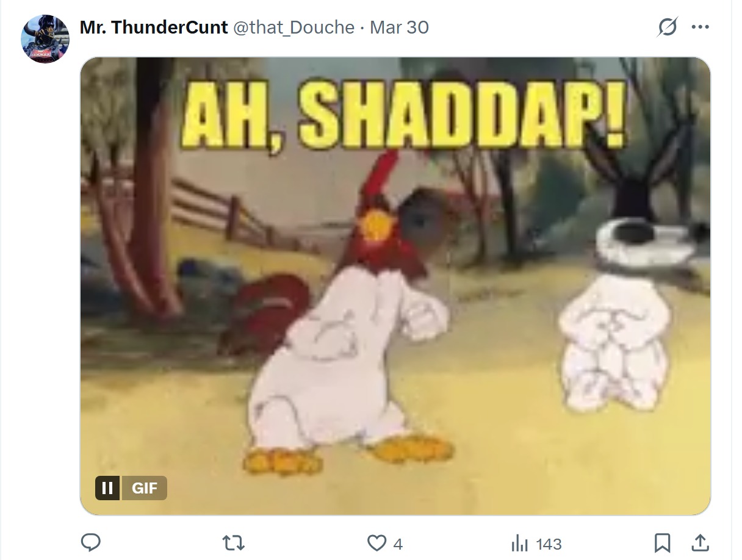Bookmark this post
Viewport: 742px width, 560px height.
pos(663,543)
